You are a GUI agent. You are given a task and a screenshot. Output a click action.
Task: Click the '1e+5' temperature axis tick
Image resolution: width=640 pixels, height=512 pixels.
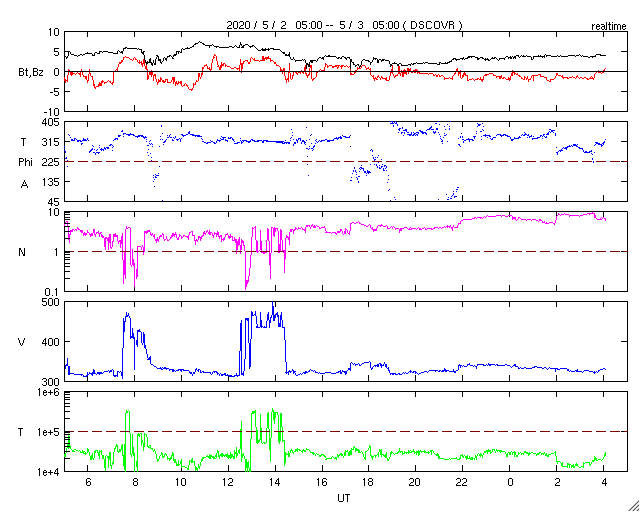pos(49,432)
